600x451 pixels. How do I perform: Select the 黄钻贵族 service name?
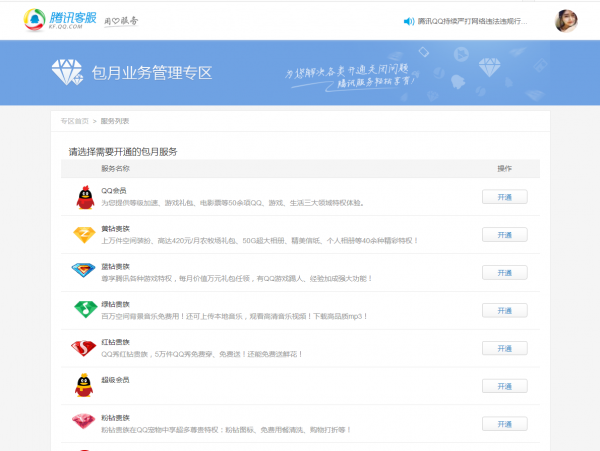pos(116,229)
